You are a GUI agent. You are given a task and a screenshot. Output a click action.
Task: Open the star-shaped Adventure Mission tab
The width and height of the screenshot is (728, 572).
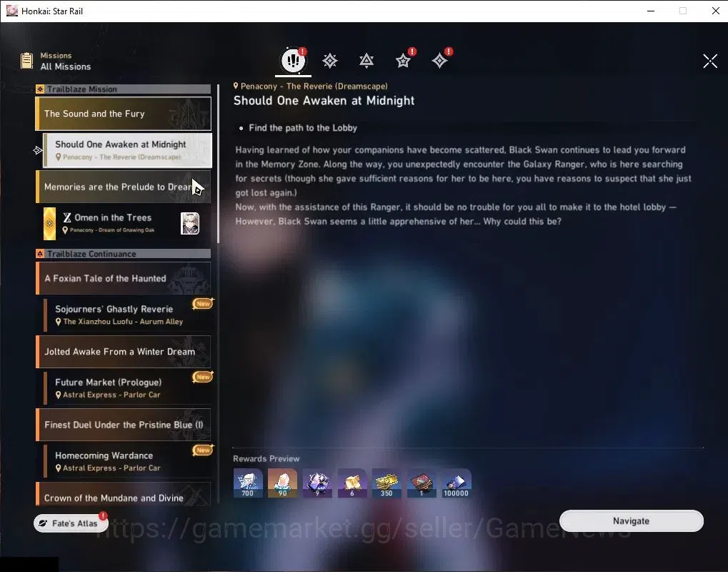403,61
